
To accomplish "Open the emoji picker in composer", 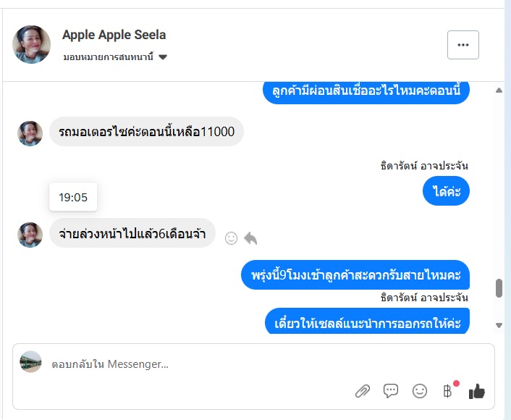I will 420,391.
